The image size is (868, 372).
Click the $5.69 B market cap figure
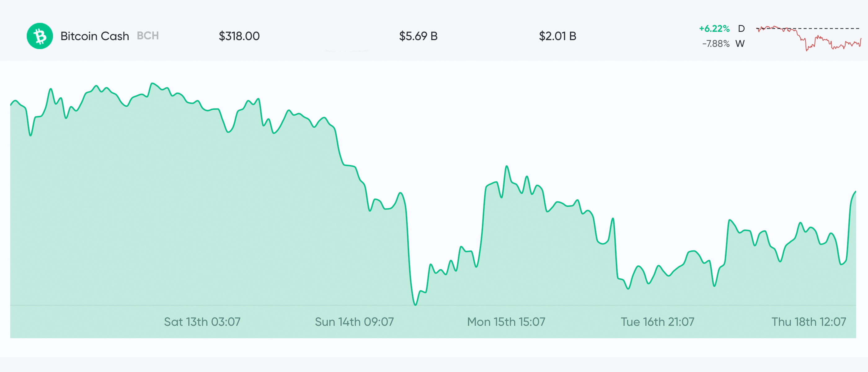pyautogui.click(x=418, y=36)
